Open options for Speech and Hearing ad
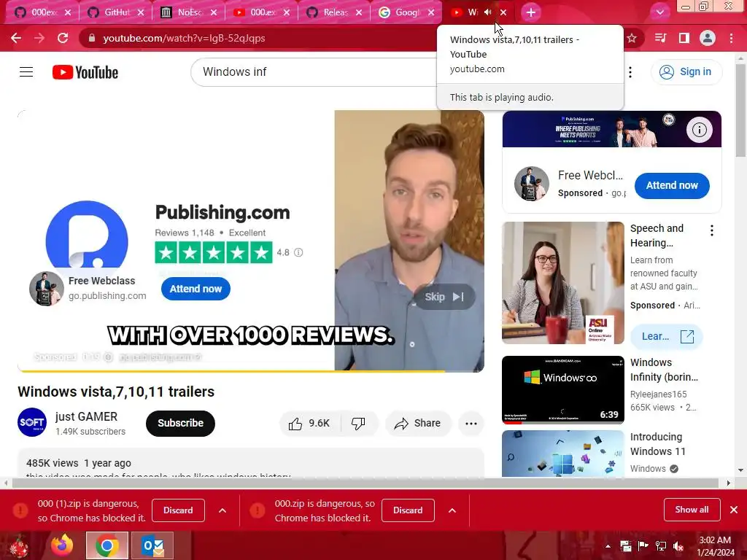Screen dimensions: 747x560 [x=712, y=230]
